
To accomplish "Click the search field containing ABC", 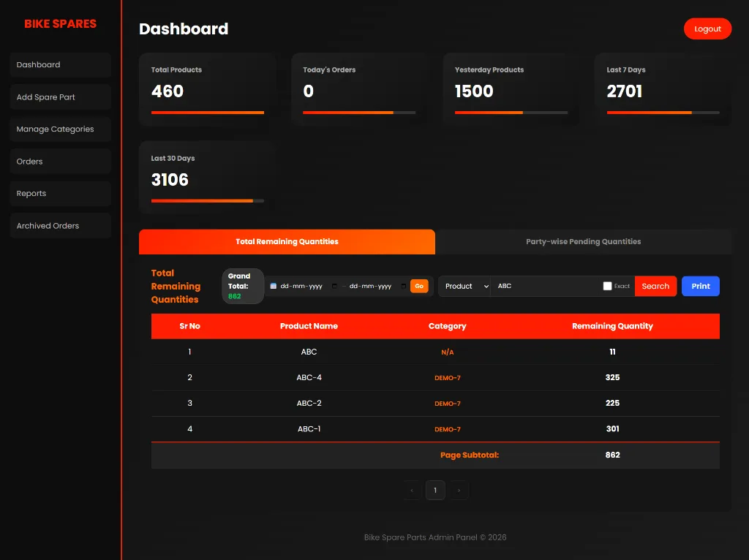I will 544,286.
